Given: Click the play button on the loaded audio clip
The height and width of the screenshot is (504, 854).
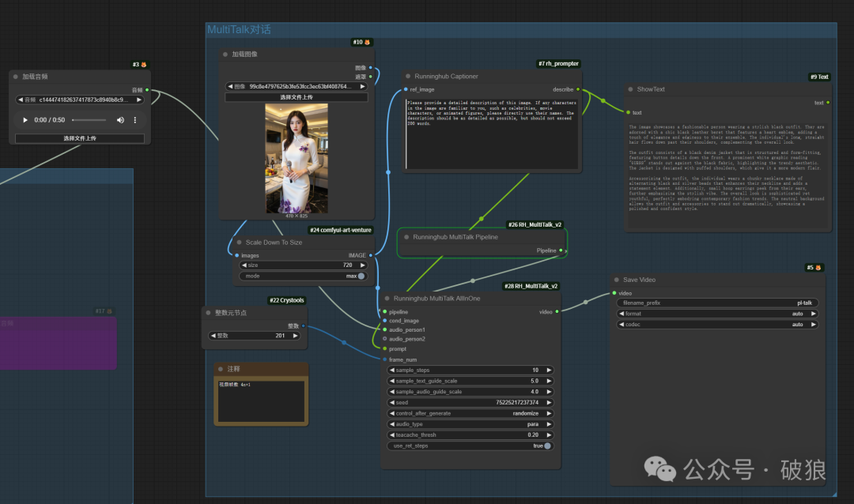Looking at the screenshot, I should click(x=25, y=120).
